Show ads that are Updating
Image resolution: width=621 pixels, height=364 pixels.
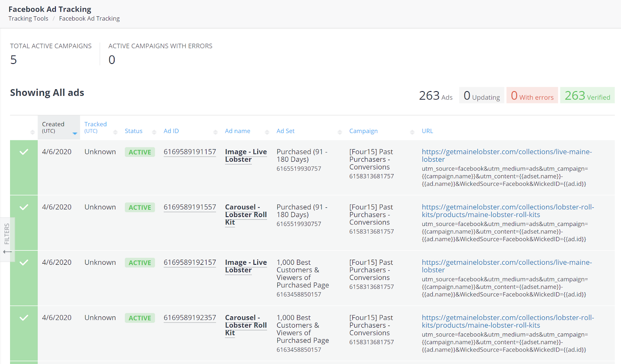point(481,96)
